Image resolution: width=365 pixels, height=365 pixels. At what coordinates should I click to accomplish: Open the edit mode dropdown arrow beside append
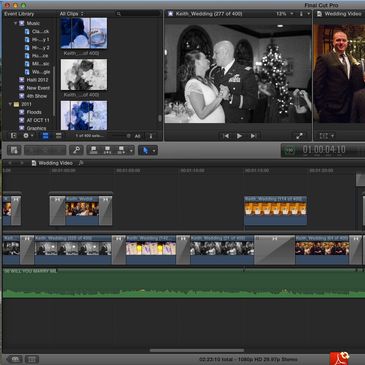pos(131,151)
